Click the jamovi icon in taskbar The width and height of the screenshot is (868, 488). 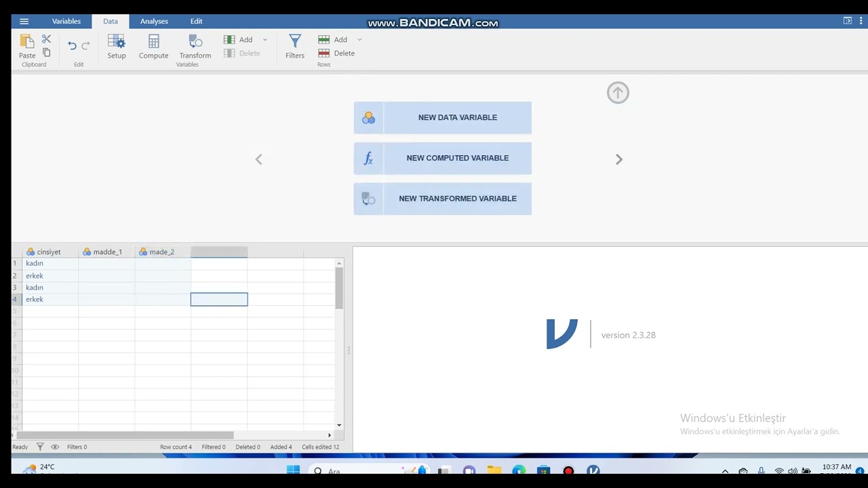593,470
